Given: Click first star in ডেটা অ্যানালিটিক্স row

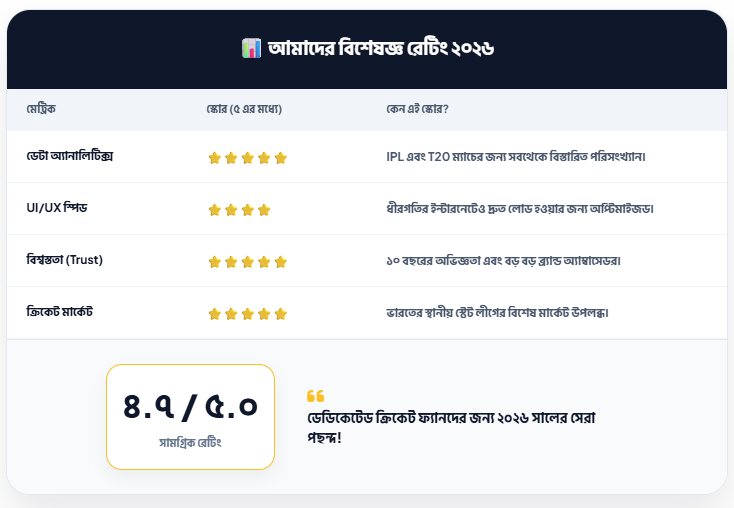Looking at the screenshot, I should [214, 158].
